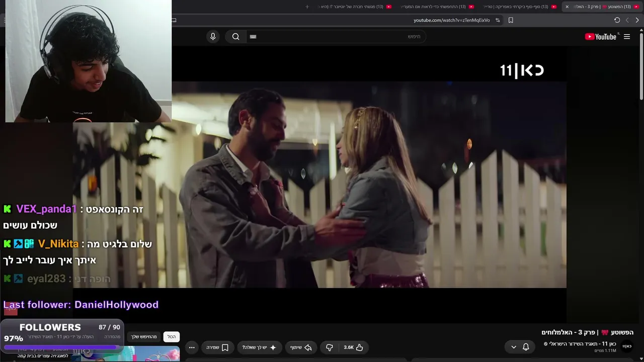Click the right-pointing arrow browser navigation button
Image resolution: width=644 pixels, height=362 pixels.
click(637, 20)
